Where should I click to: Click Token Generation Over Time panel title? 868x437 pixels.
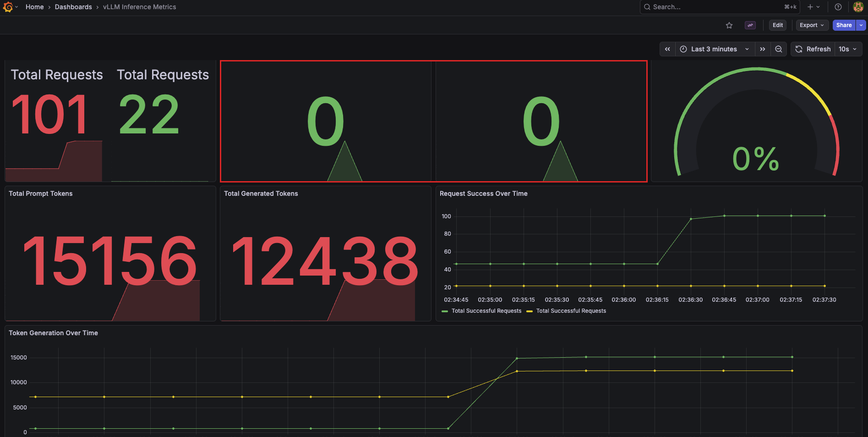click(54, 333)
